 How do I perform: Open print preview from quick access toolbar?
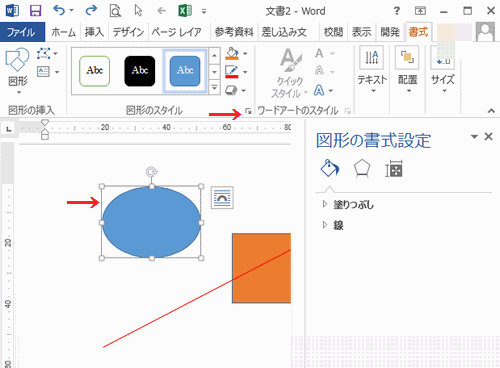115,11
